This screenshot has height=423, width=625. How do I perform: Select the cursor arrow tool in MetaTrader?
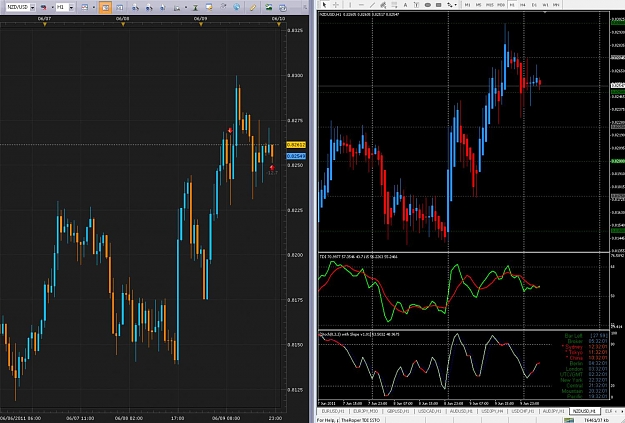pyautogui.click(x=324, y=5)
